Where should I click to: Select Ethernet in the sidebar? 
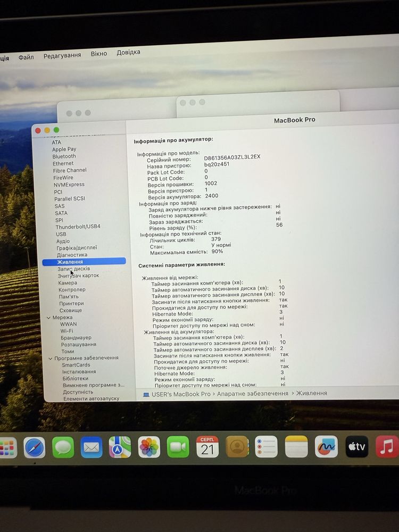pos(63,163)
